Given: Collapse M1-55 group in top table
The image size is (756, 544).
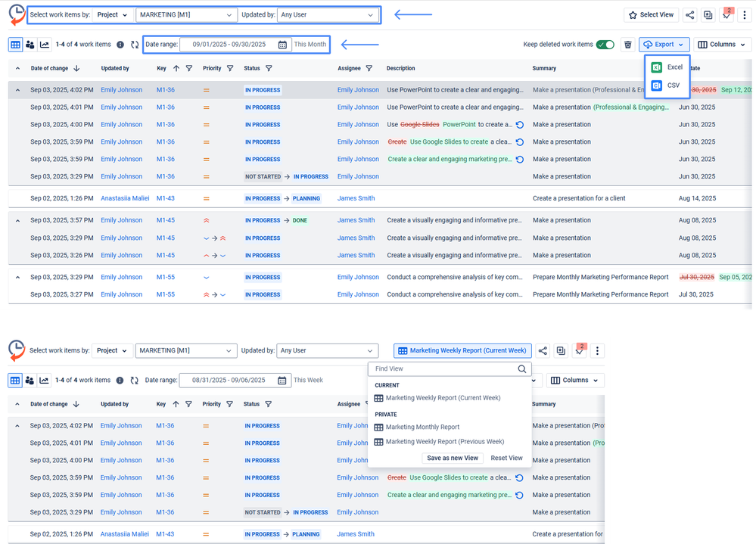Looking at the screenshot, I should point(18,277).
